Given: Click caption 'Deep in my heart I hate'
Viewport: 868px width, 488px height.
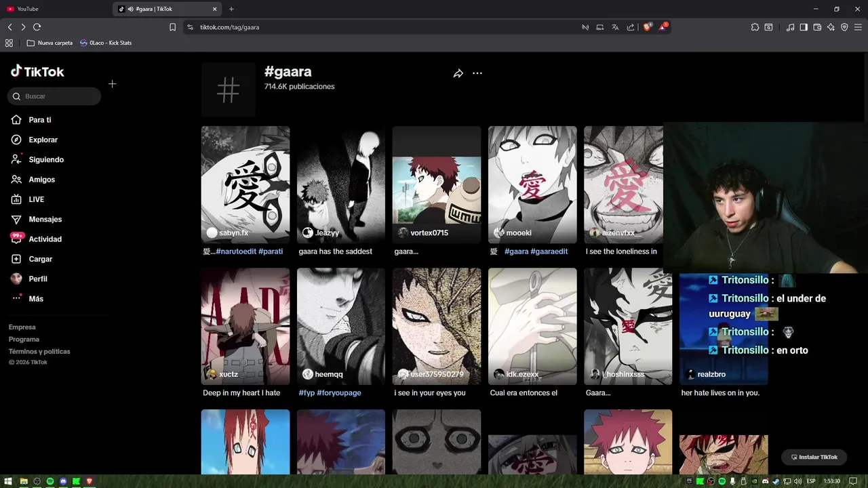Looking at the screenshot, I should point(241,393).
